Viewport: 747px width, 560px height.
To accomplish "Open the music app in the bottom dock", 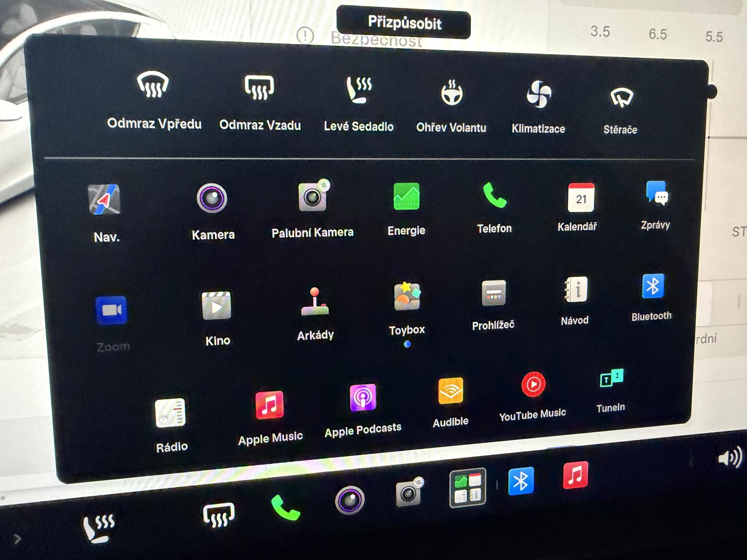I will [x=575, y=475].
